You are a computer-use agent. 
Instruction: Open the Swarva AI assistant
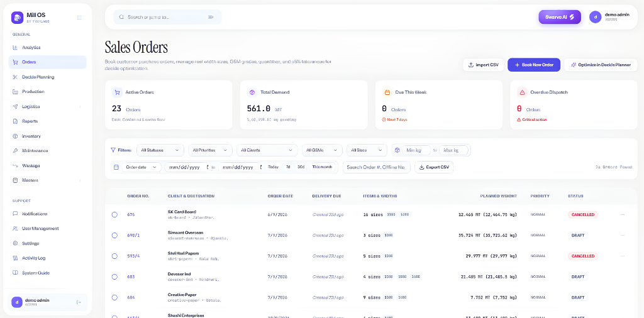[x=560, y=17]
